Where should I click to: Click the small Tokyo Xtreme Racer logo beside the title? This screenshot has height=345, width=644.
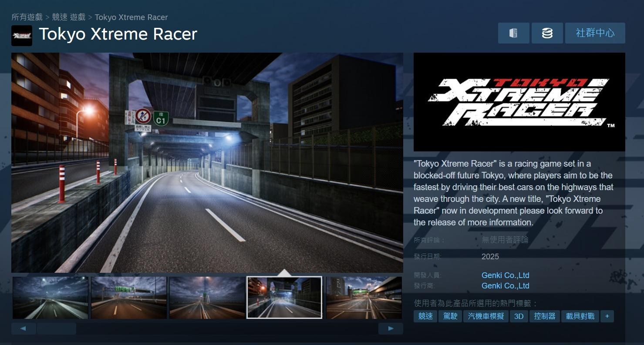tap(21, 35)
